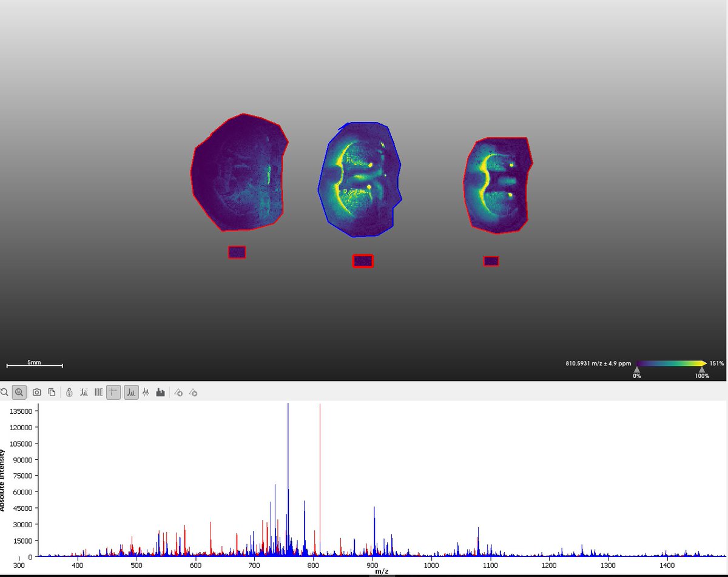Click the 0% lower intensity slider handle
728x577 pixels.
pos(636,369)
